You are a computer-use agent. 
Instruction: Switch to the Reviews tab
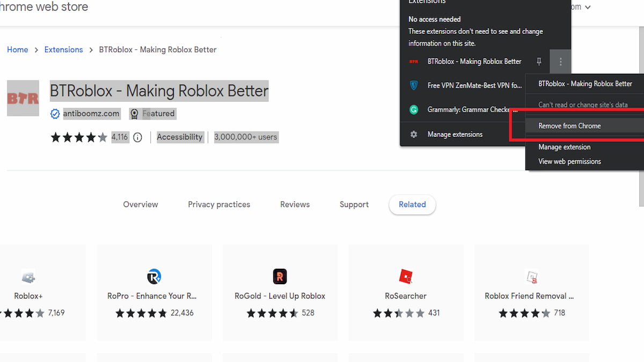pyautogui.click(x=295, y=204)
